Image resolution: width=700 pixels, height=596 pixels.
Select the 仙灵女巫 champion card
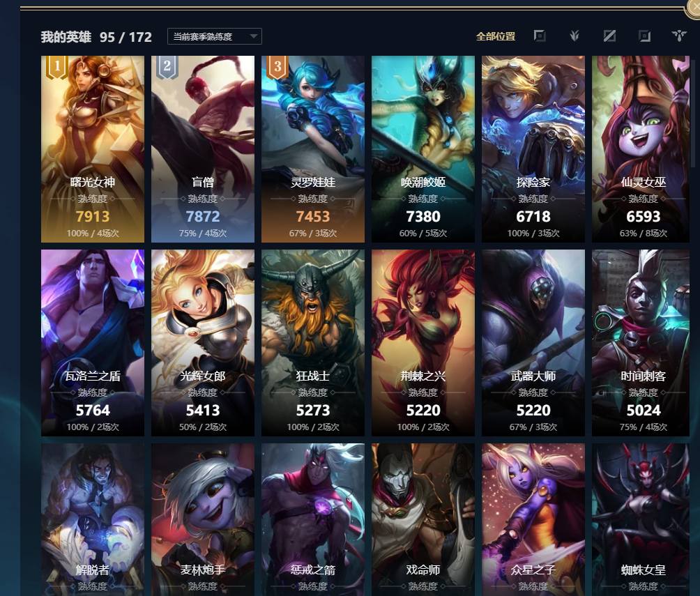[641, 149]
